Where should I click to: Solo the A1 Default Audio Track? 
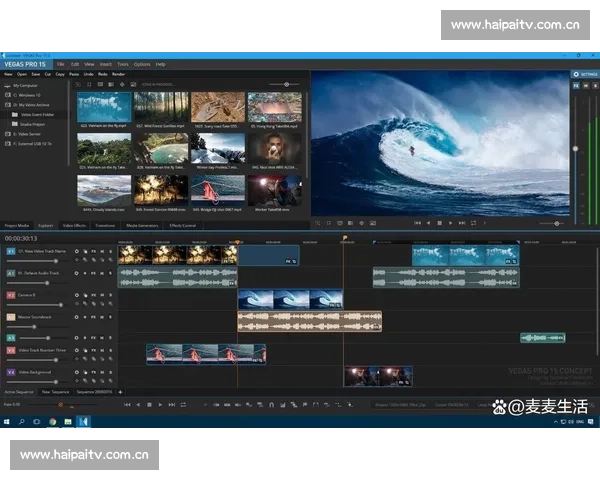coord(111,271)
